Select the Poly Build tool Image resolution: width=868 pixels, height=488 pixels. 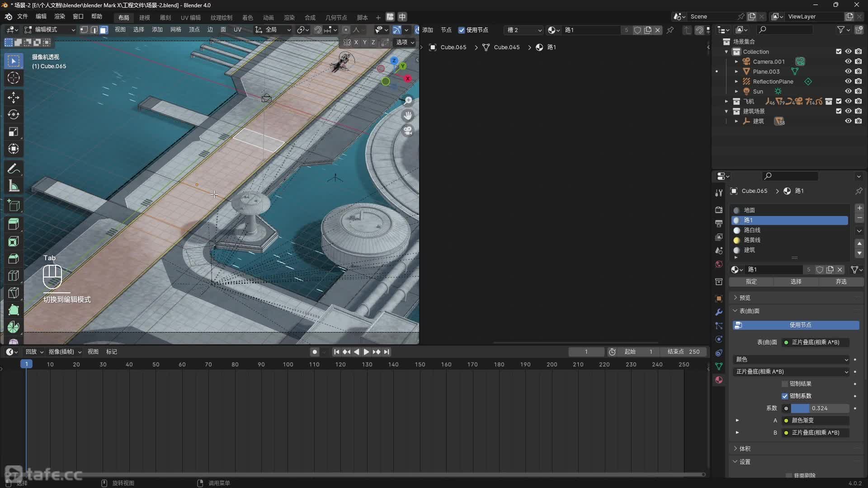14,310
